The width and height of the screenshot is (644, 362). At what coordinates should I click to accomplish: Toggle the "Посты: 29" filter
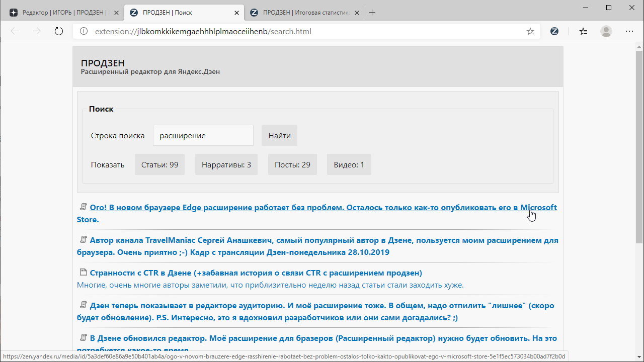click(x=292, y=164)
